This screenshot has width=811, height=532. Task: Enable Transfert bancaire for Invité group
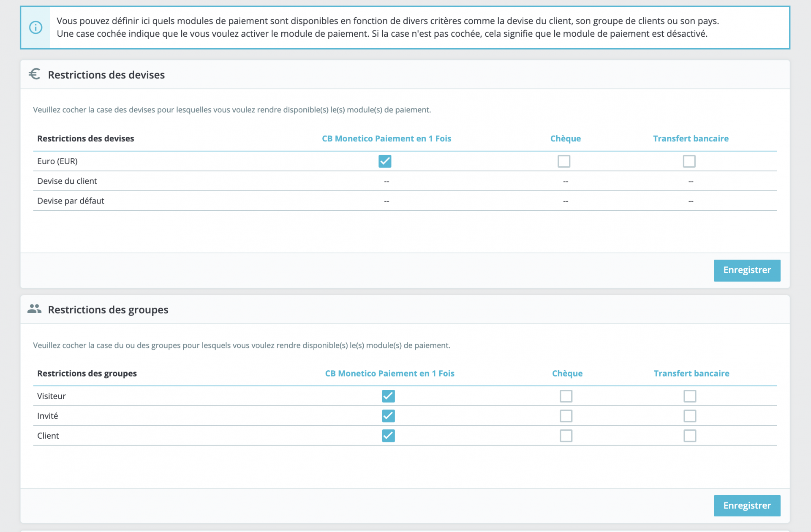[690, 416]
